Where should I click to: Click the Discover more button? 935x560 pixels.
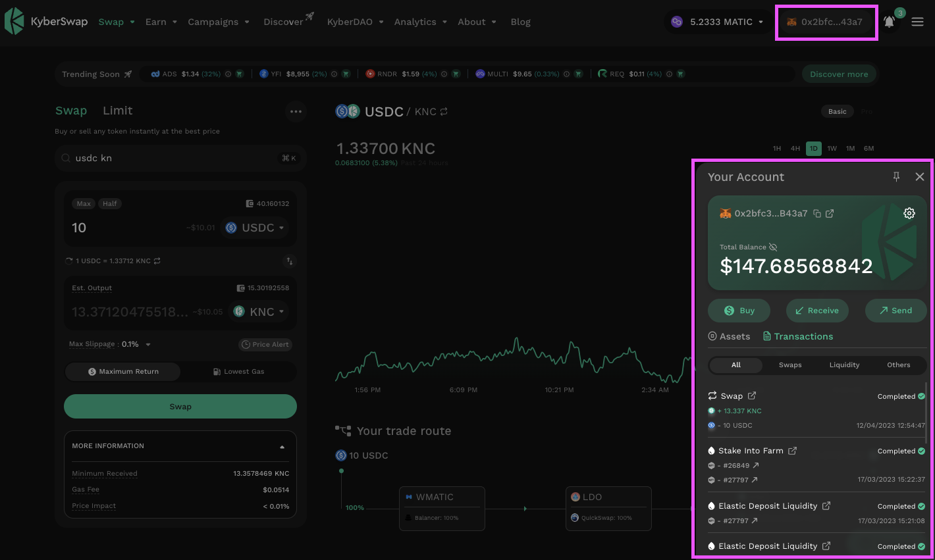[x=838, y=74]
